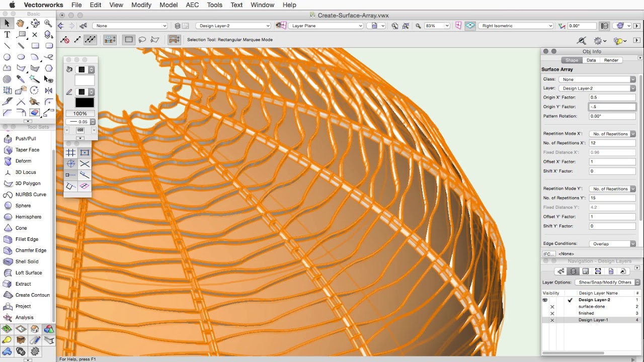Open Repetition Mode X' dropdown
Viewport: 644px width, 362px height.
[613, 134]
